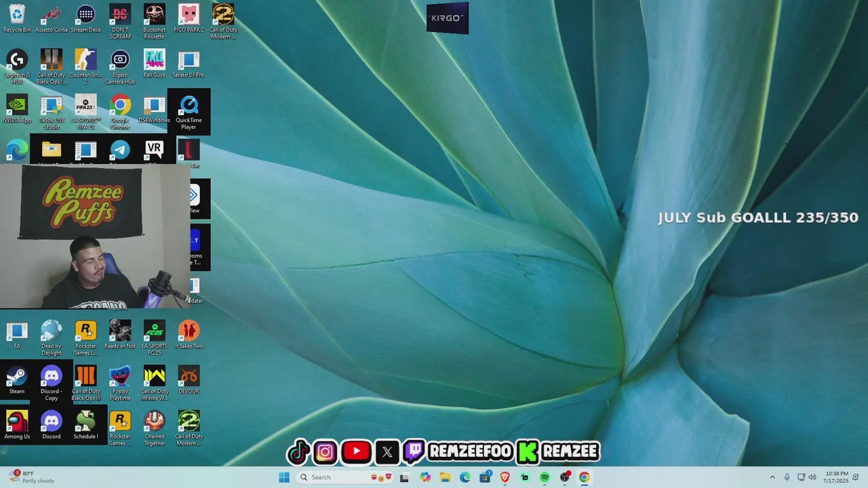Launch Fall Guys
This screenshot has width=868, height=488.
154,64
